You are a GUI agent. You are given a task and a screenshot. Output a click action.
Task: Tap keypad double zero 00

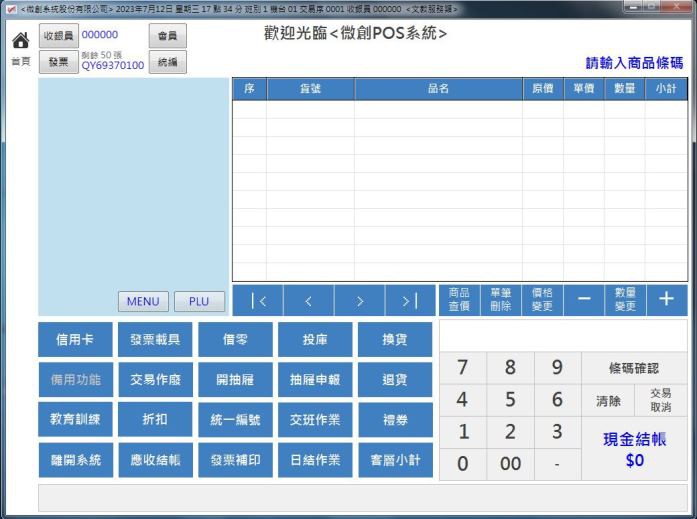click(510, 464)
